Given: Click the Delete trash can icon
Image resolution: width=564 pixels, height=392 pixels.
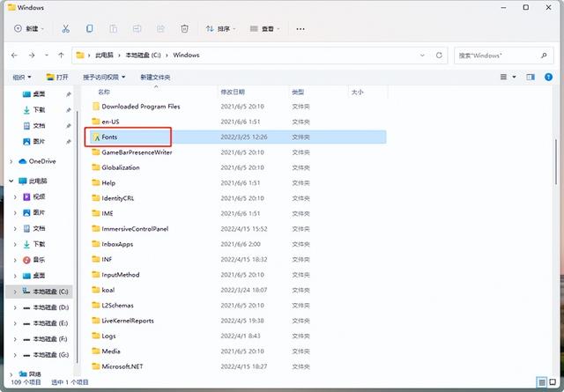Looking at the screenshot, I should coord(184,29).
